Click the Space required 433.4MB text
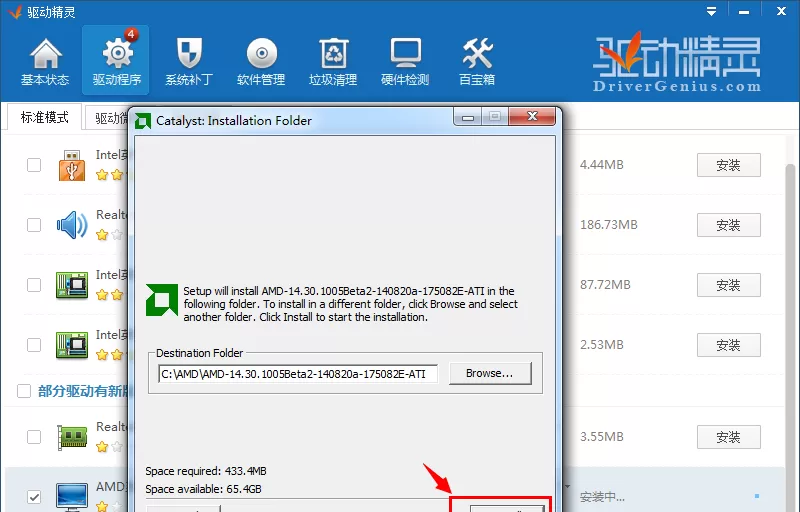The height and width of the screenshot is (512, 800). (x=206, y=471)
